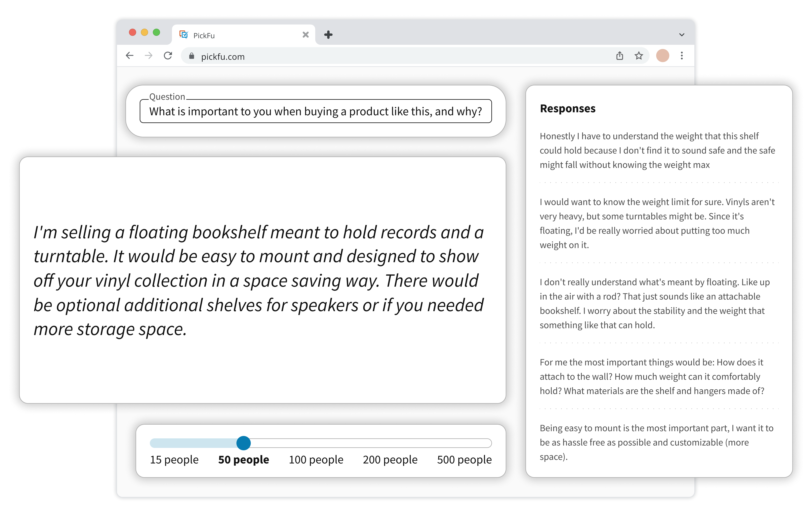
Task: Click the padlock site info icon
Action: 191,56
